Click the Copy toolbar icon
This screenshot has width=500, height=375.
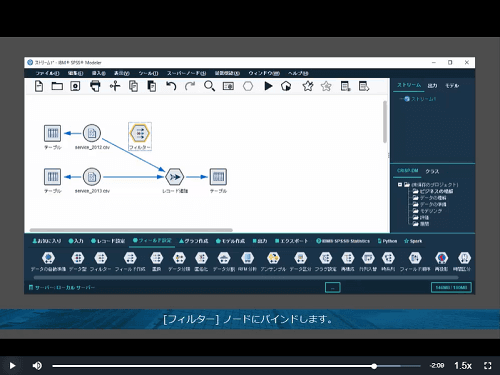(x=133, y=86)
